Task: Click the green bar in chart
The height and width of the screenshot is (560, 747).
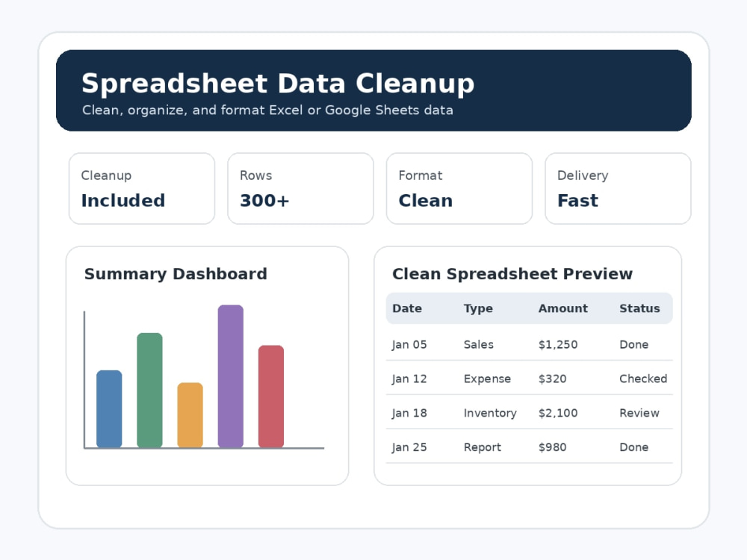Action: 149,391
